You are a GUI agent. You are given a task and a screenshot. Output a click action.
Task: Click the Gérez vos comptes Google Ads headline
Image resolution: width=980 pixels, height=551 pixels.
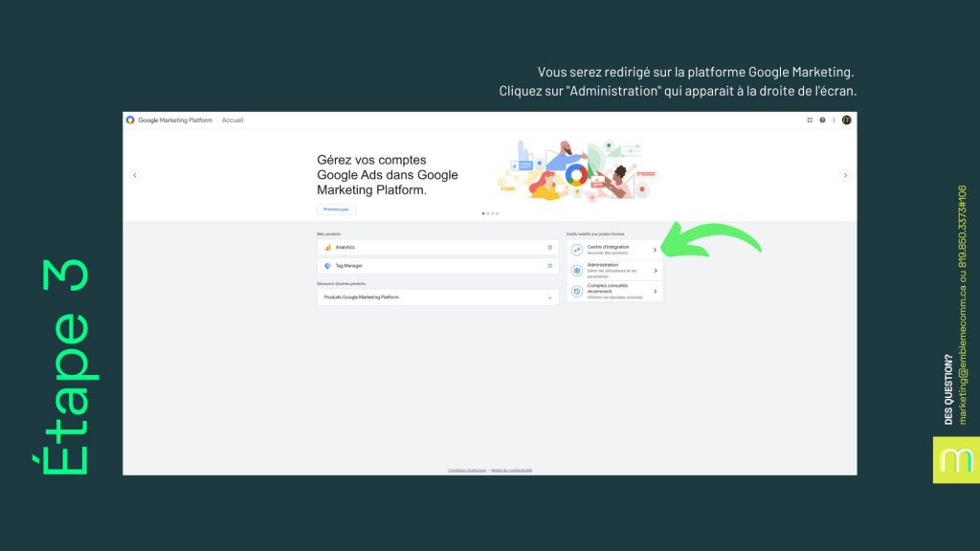388,175
